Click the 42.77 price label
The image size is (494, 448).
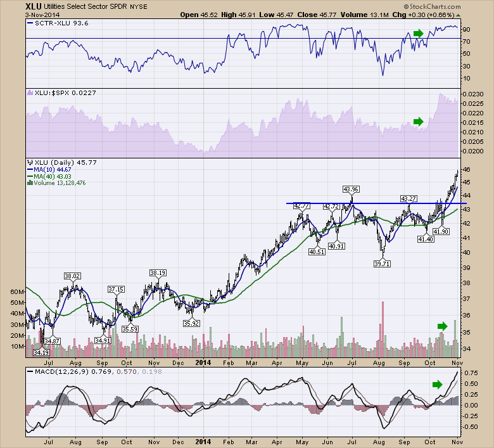(301, 206)
